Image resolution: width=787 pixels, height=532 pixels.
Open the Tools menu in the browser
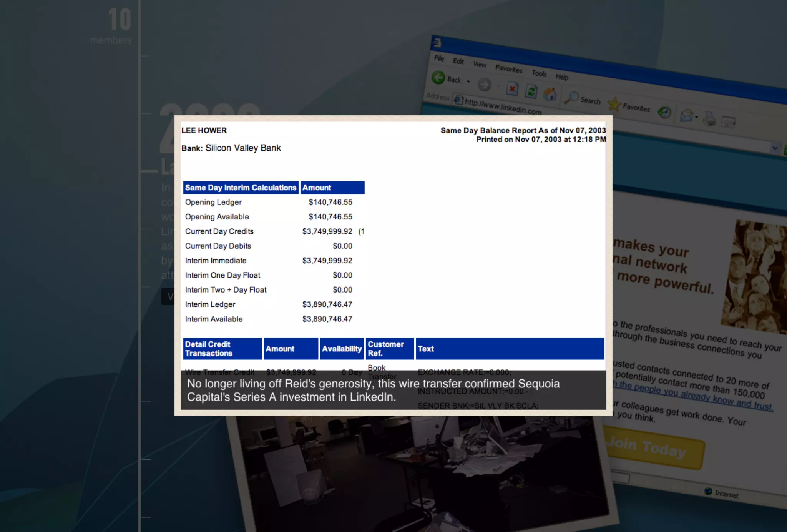(x=539, y=73)
